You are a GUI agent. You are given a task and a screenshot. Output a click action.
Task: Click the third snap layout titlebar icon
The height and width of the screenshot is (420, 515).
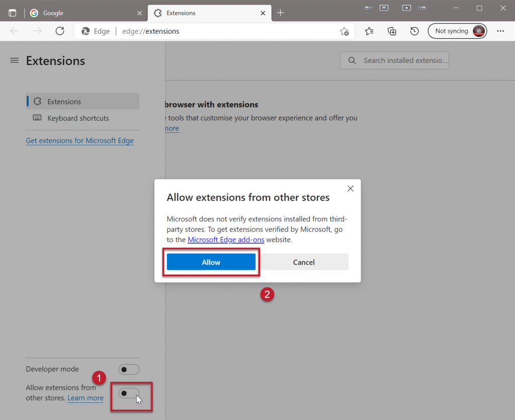click(x=406, y=8)
